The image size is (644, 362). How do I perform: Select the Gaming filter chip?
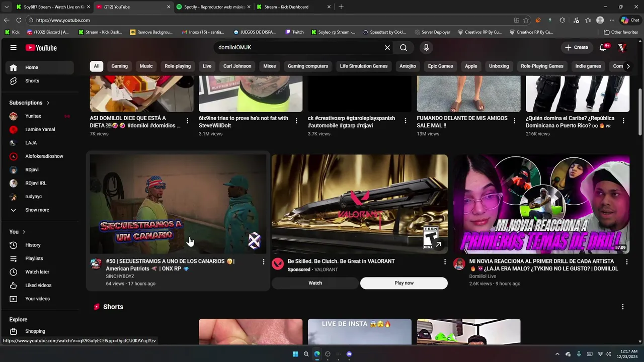[x=120, y=66]
